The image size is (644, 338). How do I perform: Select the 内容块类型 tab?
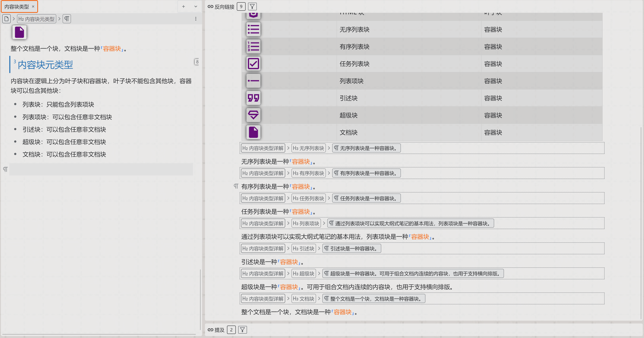coord(17,7)
